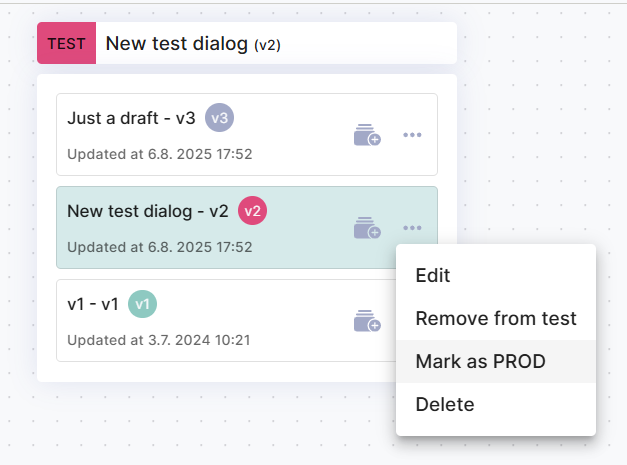Open three-dots menu for Just a draft - v3
The image size is (627, 465).
click(412, 135)
